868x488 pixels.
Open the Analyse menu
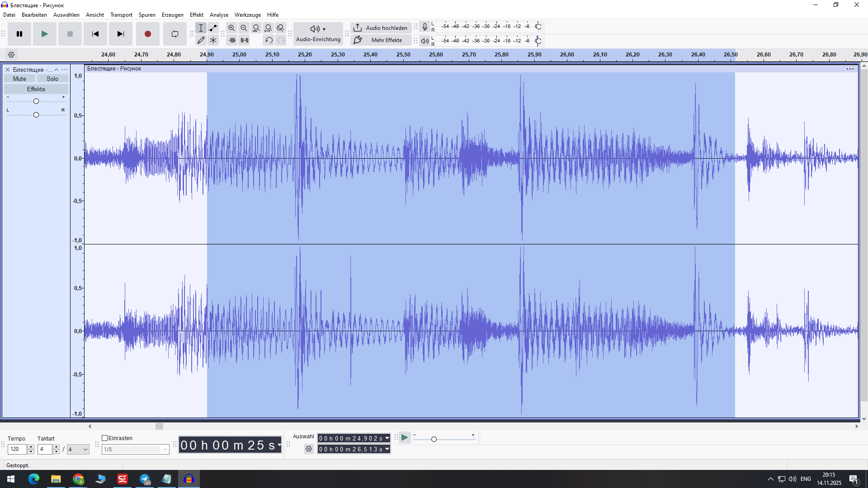(219, 15)
